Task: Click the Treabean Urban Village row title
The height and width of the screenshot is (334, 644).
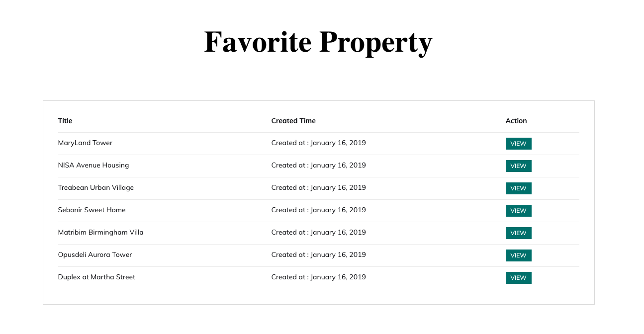Action: click(x=96, y=187)
